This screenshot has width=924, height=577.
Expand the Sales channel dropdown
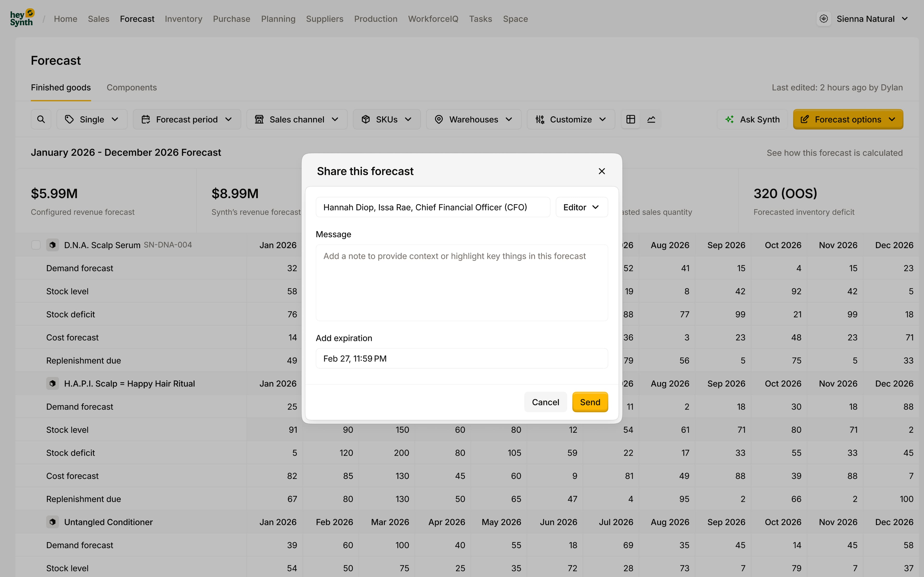tap(297, 119)
